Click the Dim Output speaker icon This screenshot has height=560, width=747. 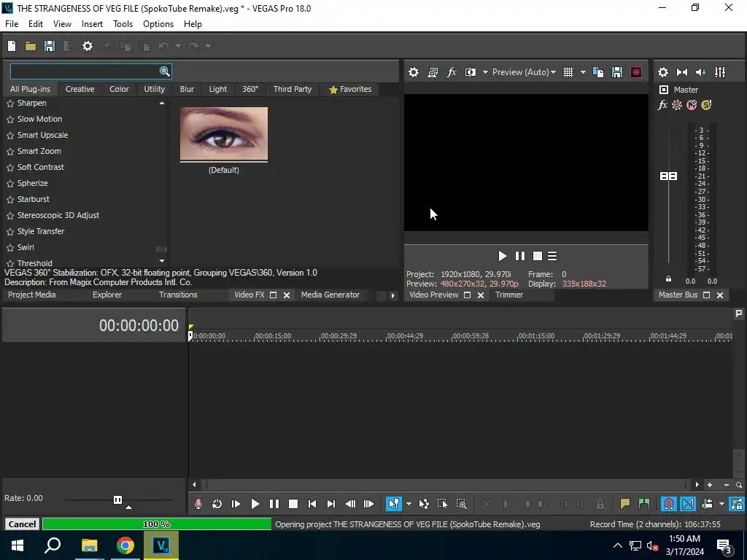701,72
